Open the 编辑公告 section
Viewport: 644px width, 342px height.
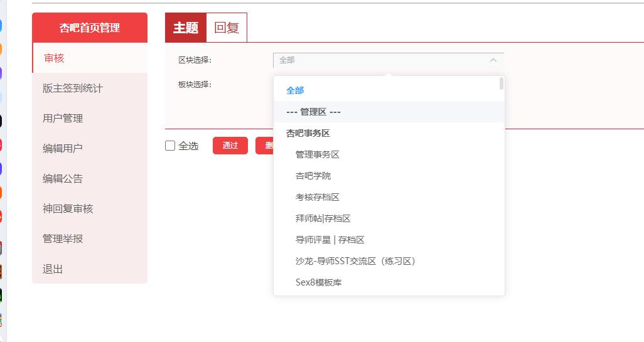point(63,179)
